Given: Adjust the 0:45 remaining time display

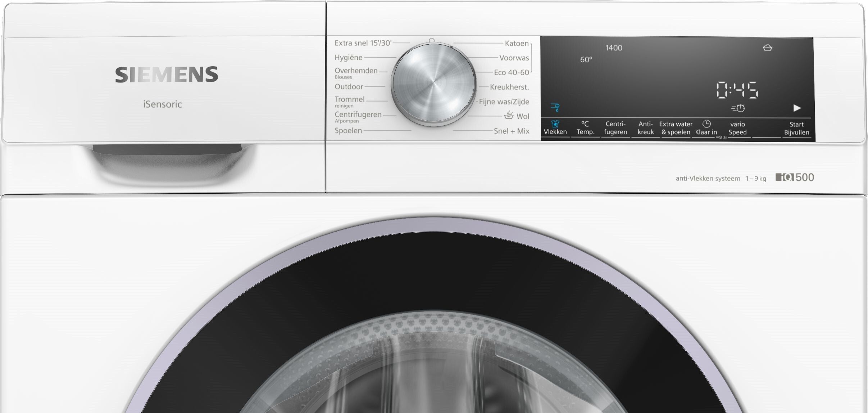Looking at the screenshot, I should click(737, 90).
